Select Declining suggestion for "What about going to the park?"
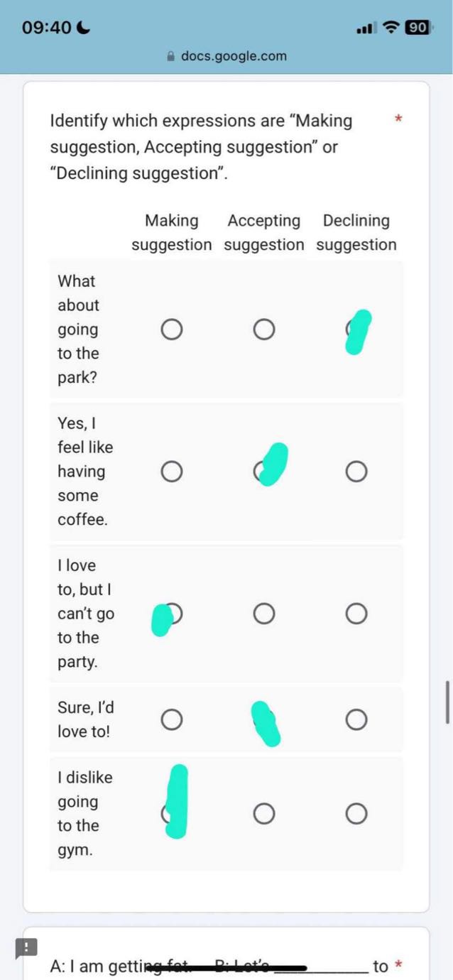This screenshot has height=980, width=453. coord(355,330)
